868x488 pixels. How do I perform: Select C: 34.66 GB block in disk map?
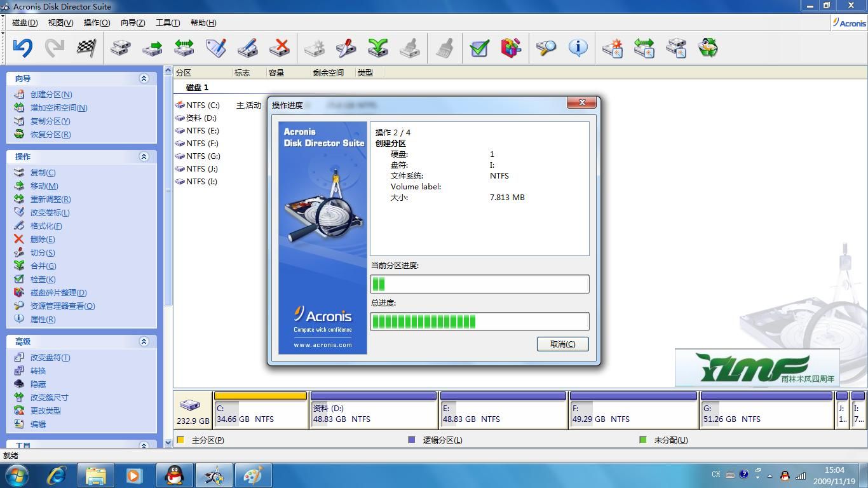261,410
